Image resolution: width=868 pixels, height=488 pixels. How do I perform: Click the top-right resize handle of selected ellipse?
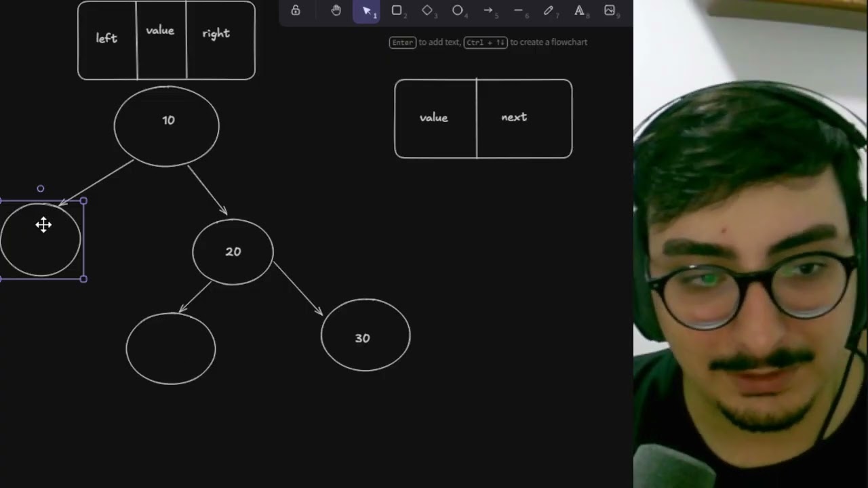point(83,201)
